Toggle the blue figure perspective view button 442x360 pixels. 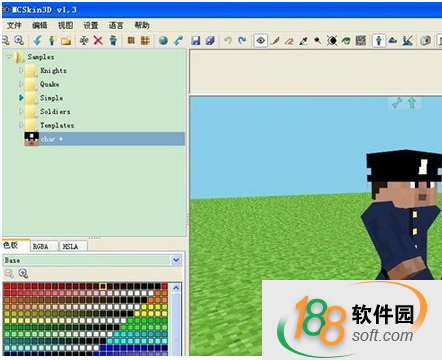coord(379,41)
